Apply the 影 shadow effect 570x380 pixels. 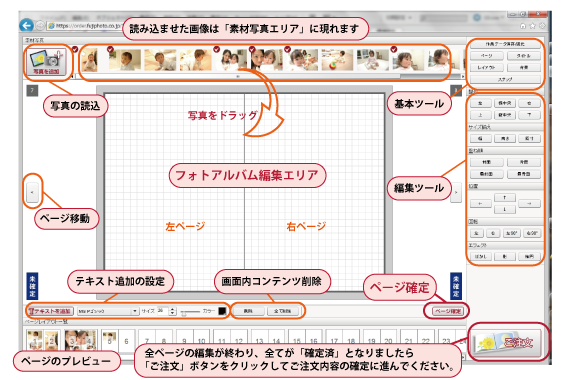coord(505,257)
